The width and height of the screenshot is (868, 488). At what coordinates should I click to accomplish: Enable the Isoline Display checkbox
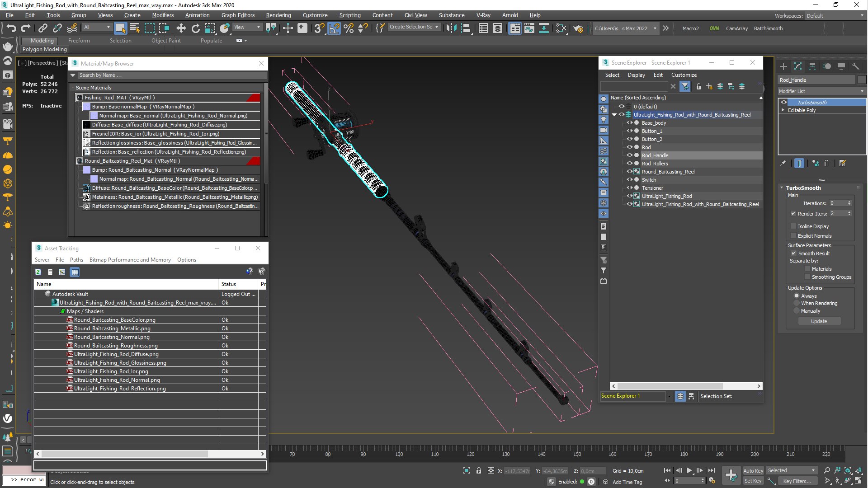coord(793,226)
